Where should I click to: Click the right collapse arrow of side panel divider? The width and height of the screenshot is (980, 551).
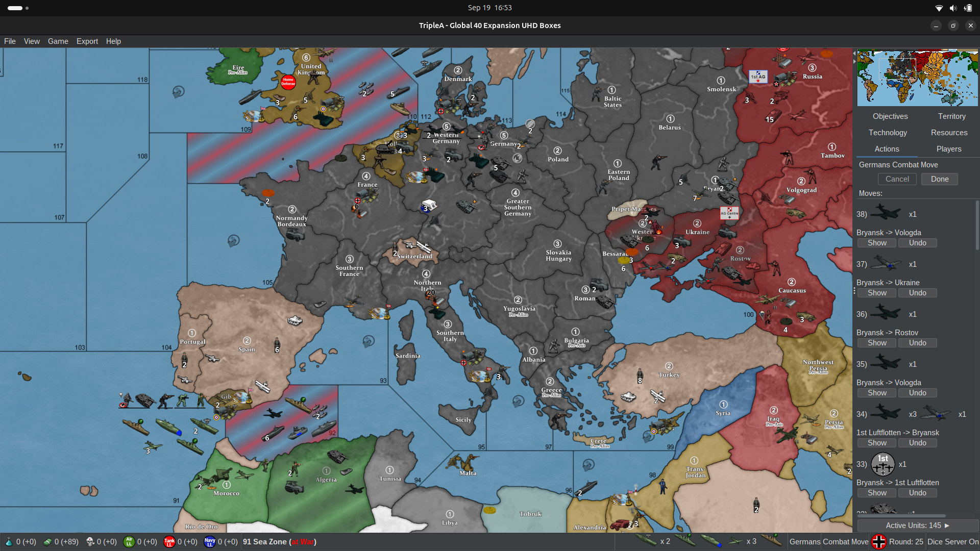tap(854, 62)
